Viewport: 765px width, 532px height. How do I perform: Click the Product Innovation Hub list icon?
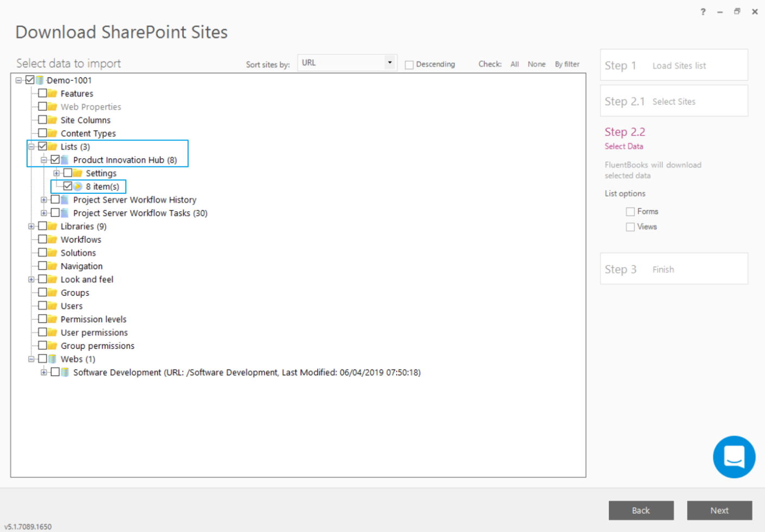[x=65, y=160]
